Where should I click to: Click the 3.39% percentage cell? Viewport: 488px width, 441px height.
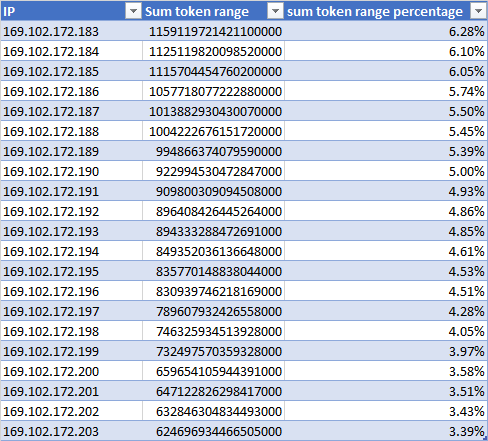pos(386,431)
